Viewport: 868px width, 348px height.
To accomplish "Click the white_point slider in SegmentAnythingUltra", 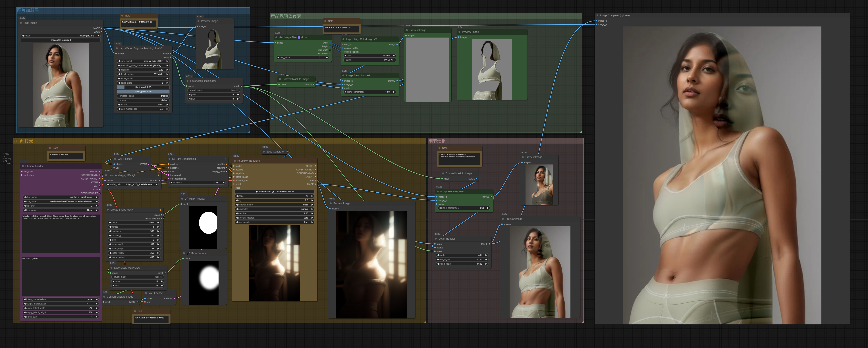I will tap(143, 91).
